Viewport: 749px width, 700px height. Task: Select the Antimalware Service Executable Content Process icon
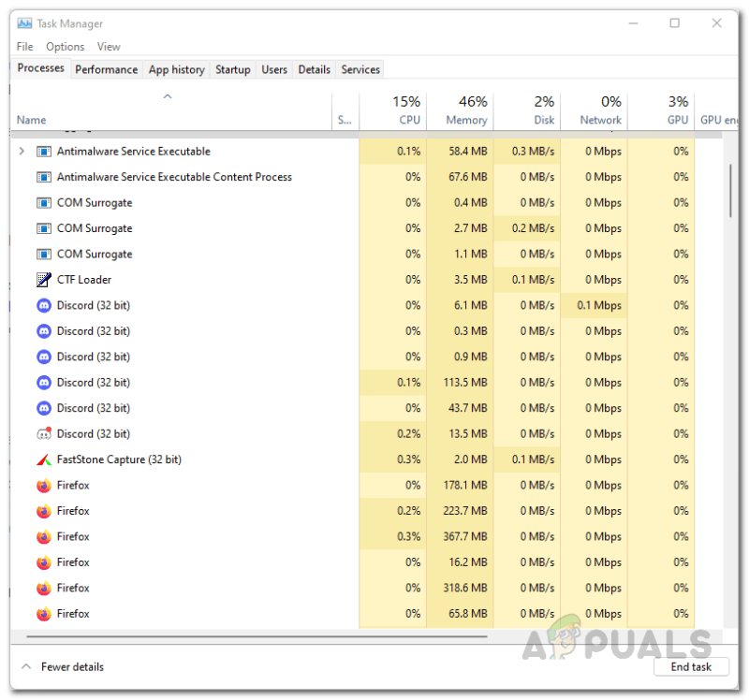point(44,177)
